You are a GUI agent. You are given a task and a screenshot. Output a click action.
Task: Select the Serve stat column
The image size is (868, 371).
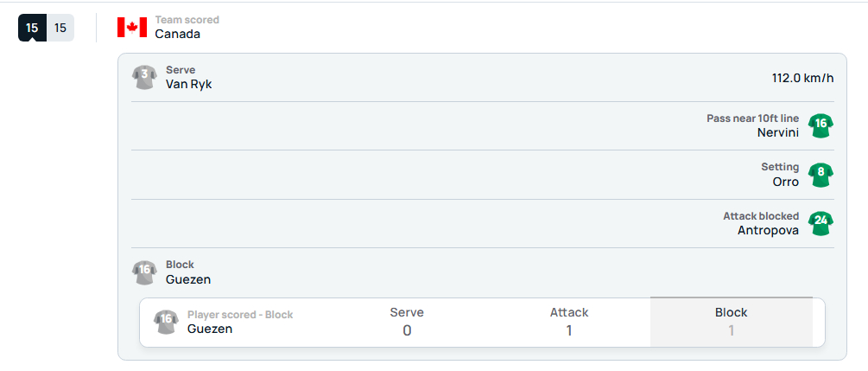pos(407,323)
